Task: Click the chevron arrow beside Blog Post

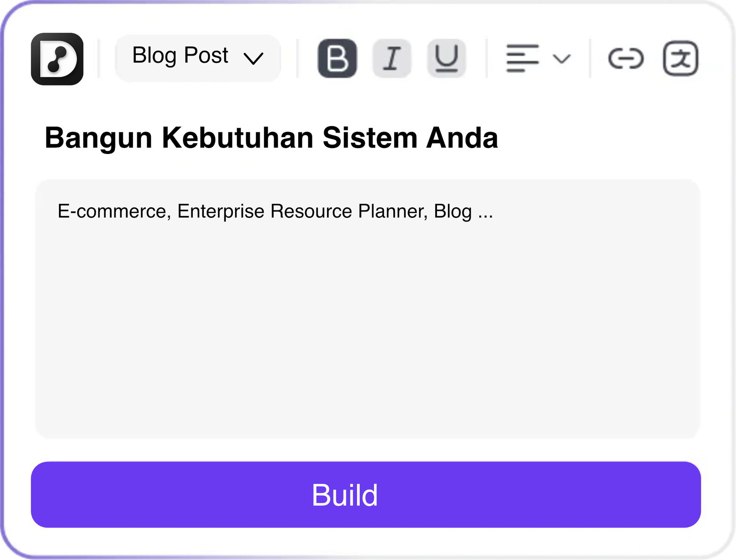Action: pyautogui.click(x=253, y=58)
